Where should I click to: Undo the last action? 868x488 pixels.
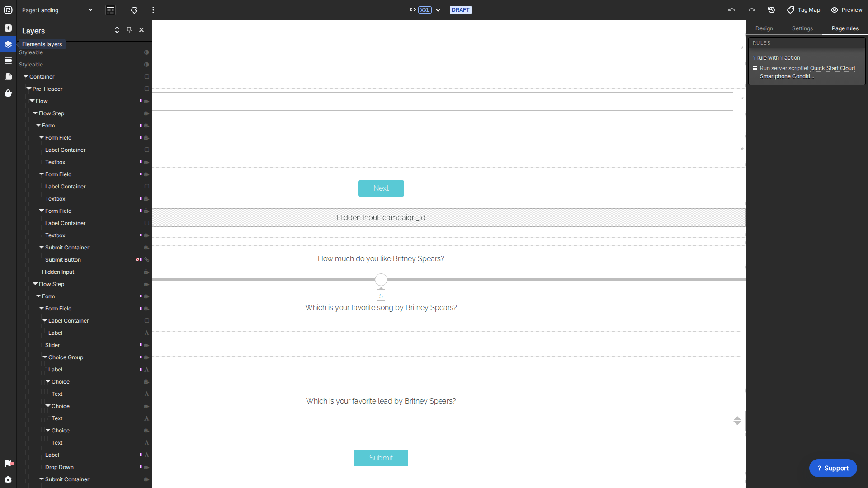coord(731,10)
